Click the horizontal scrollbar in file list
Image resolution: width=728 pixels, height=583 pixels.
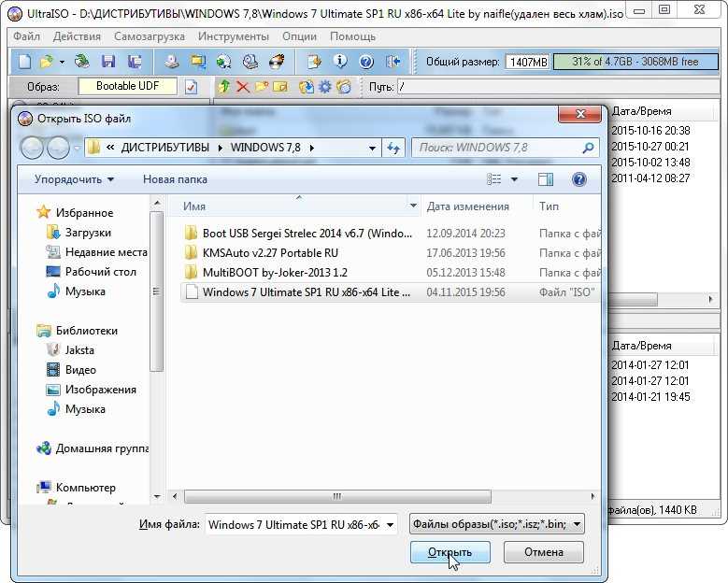[x=337, y=496]
